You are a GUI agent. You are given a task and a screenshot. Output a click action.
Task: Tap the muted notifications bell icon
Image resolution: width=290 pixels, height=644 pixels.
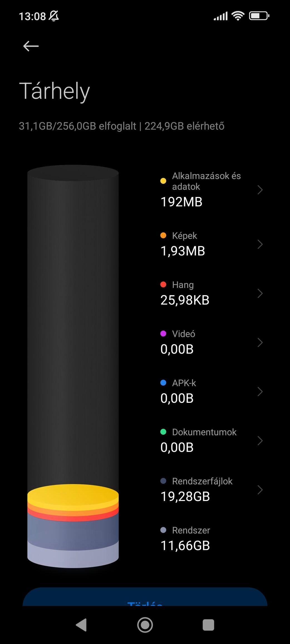coord(54,16)
